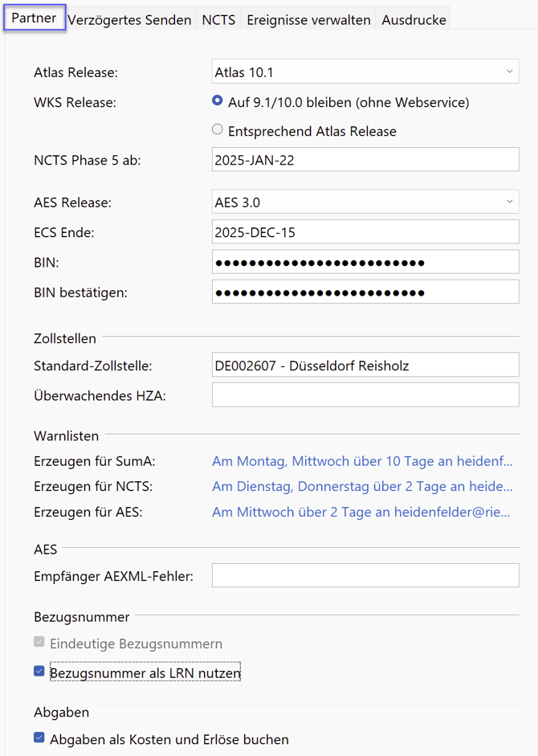Select the Ausdrucke tab
Viewport: 538px width, 756px height.
coord(414,19)
